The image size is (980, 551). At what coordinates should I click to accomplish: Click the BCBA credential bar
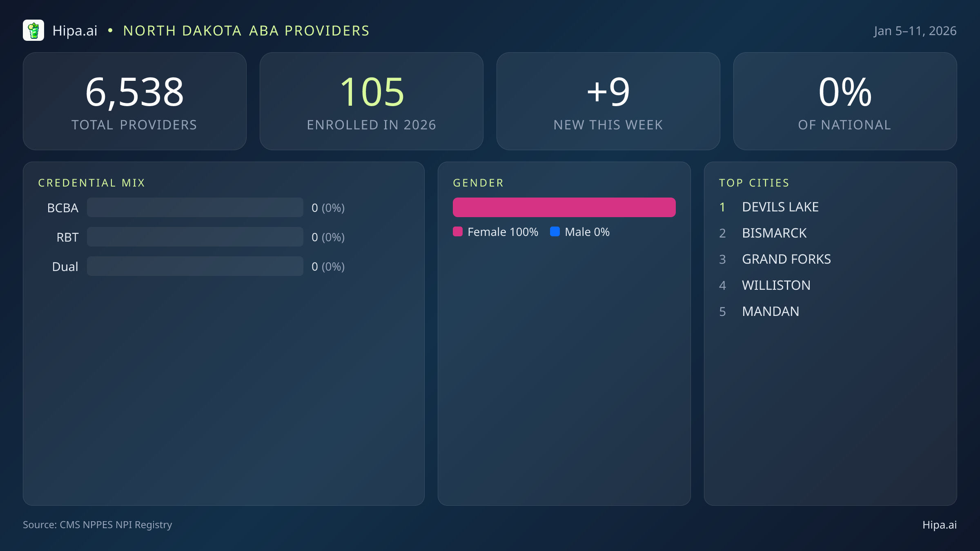195,208
